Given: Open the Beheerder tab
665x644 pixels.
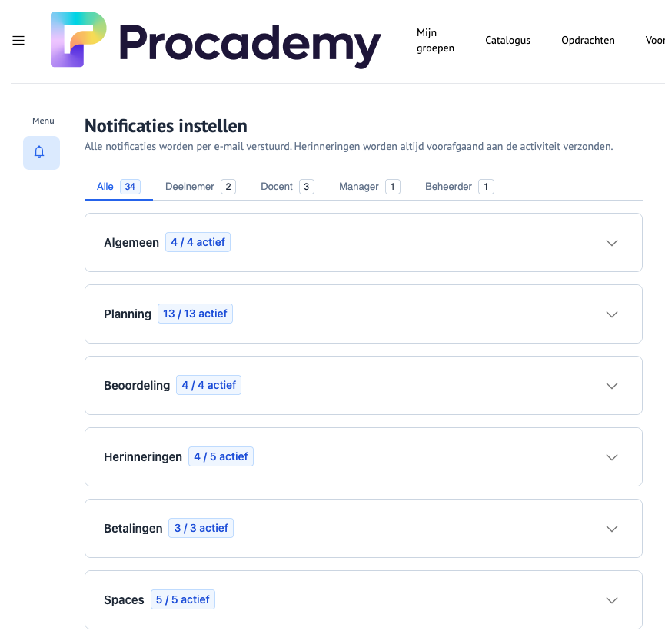Looking at the screenshot, I should coord(459,187).
